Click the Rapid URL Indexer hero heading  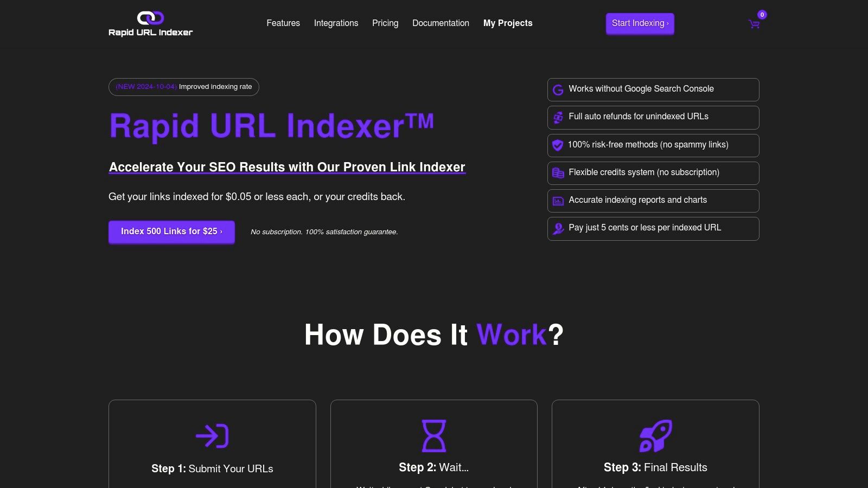[271, 126]
